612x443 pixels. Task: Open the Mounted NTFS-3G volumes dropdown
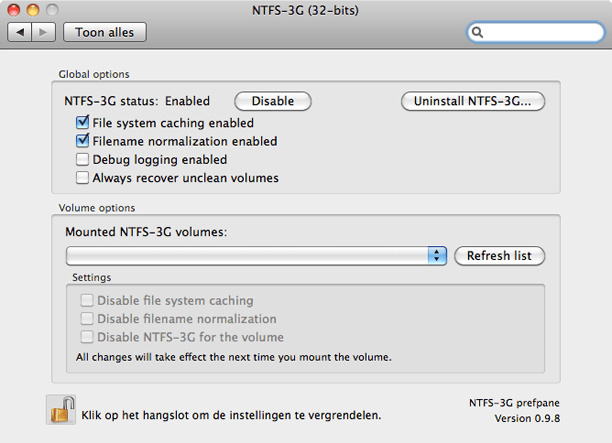(x=255, y=256)
